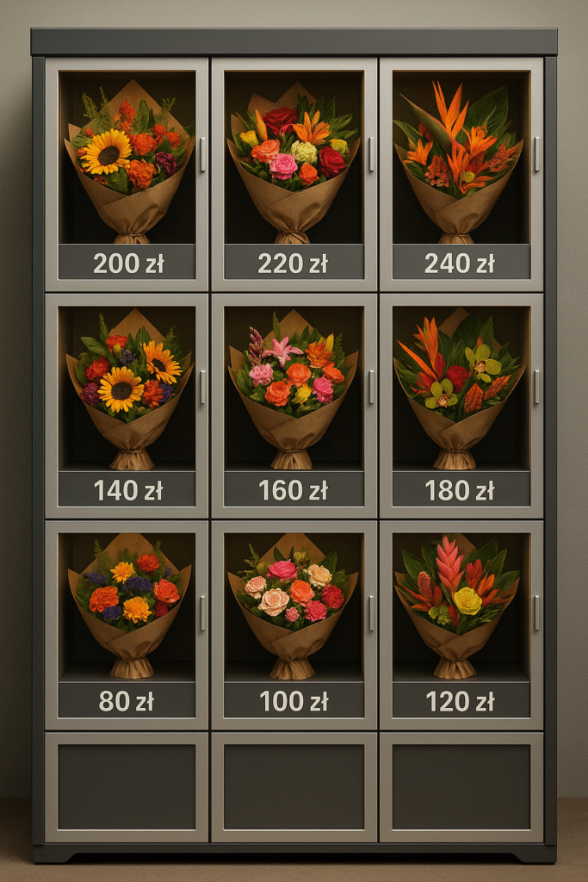This screenshot has height=882, width=588.
Task: Grab the door handle of 220 zł compartment
Action: (x=371, y=153)
